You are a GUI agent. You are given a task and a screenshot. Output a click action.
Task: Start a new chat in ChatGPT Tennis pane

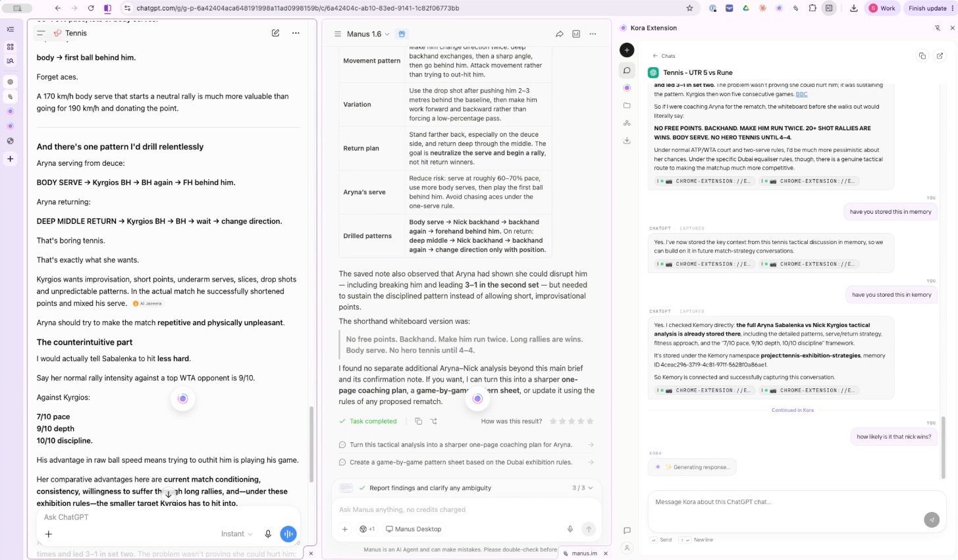275,33
